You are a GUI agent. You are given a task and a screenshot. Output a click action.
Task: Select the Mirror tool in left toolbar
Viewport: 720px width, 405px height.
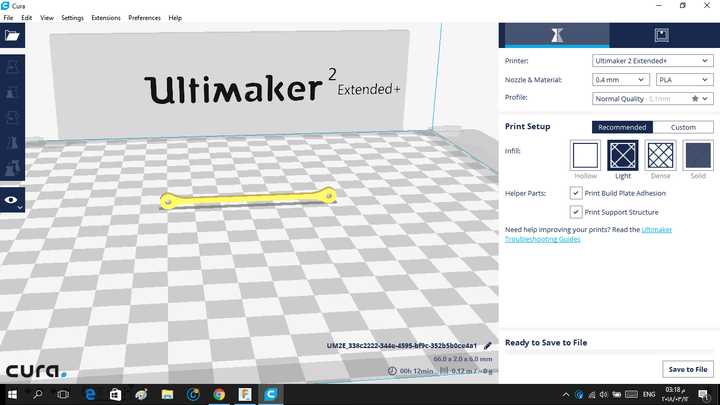coord(12,143)
